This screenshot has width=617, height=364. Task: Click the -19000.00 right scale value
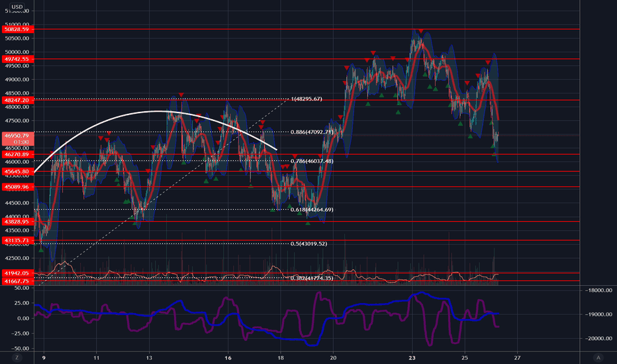tap(598, 314)
